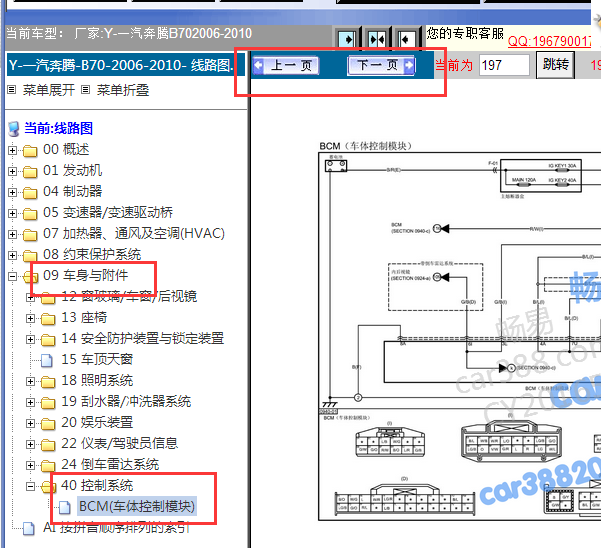
Task: Select 05 变速器/变速驱动桥 folder
Action: click(108, 212)
